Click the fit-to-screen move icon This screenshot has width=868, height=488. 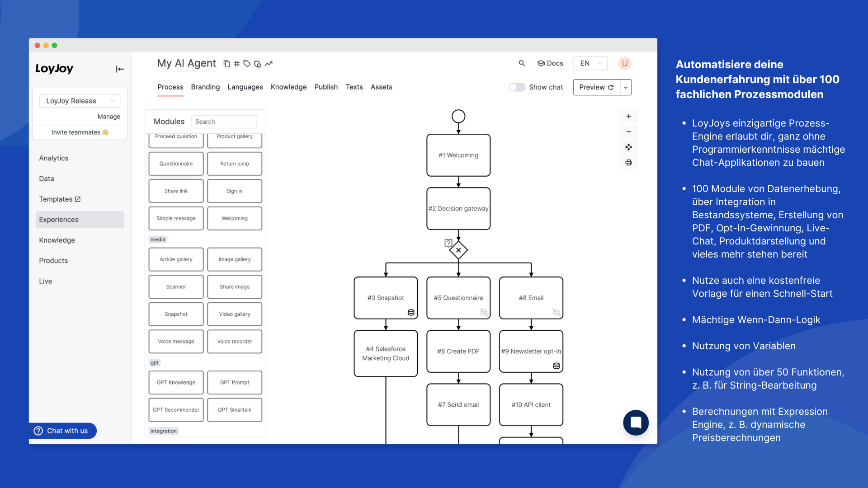tap(628, 147)
